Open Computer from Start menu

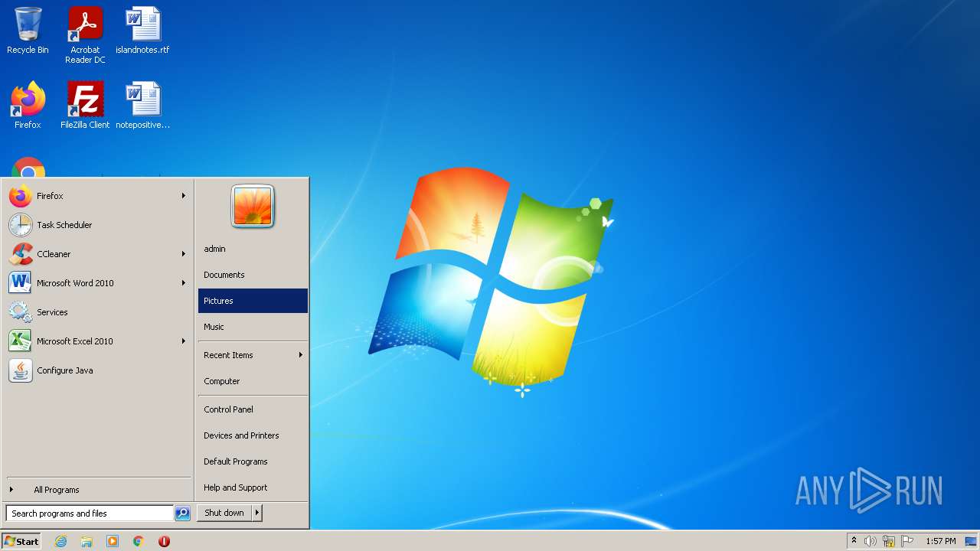coord(253,381)
